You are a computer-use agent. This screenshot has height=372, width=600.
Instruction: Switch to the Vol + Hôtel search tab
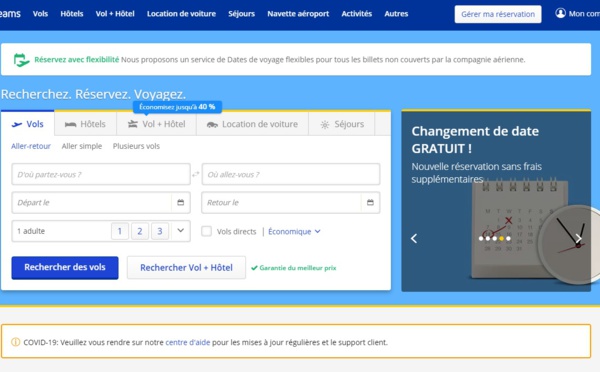(157, 124)
